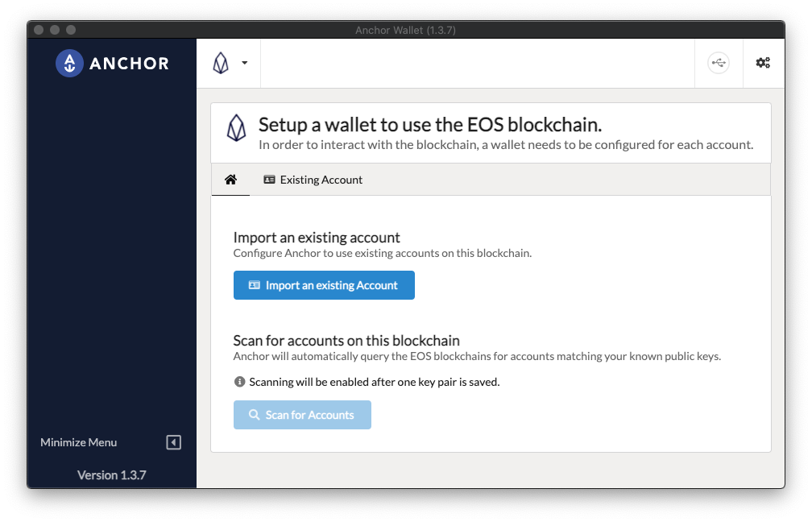Click the USB hardware wallet icon
812x522 pixels.
point(719,63)
